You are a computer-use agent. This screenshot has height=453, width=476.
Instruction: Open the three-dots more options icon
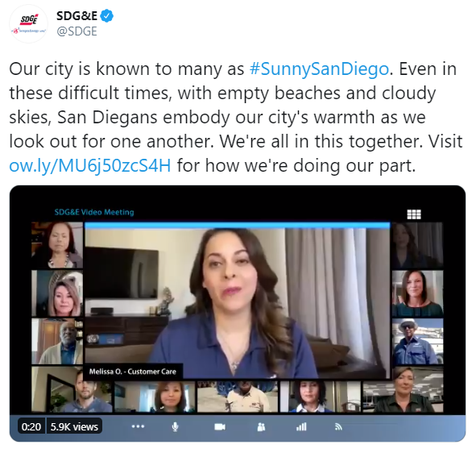pyautogui.click(x=138, y=426)
